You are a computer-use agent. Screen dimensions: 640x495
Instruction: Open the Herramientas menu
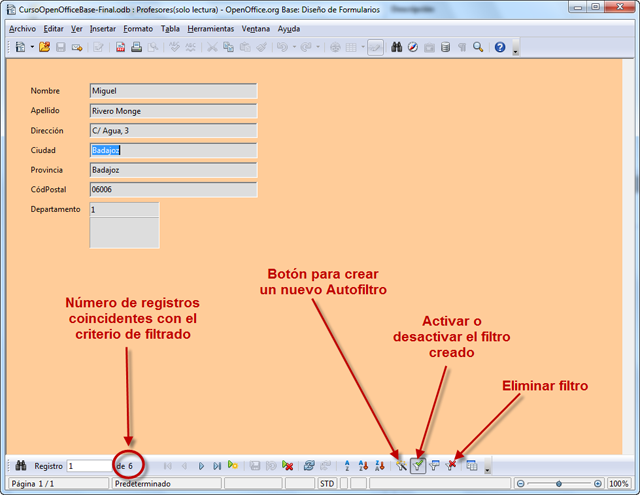(211, 29)
